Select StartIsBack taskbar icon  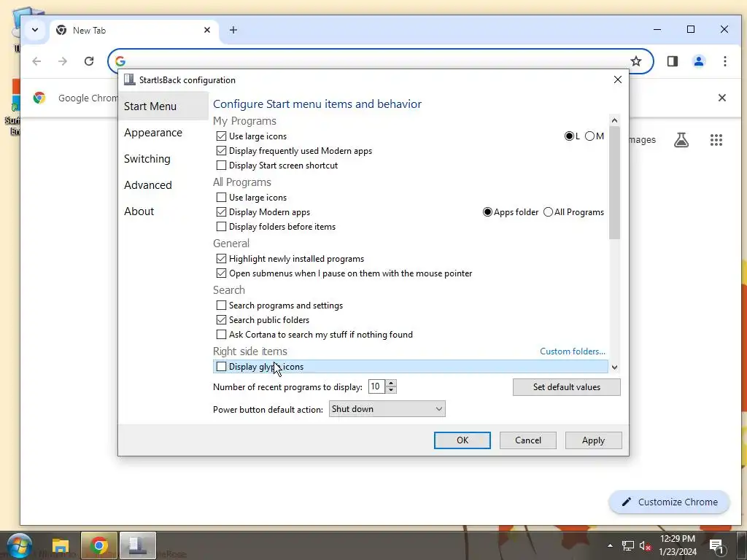(x=138, y=545)
